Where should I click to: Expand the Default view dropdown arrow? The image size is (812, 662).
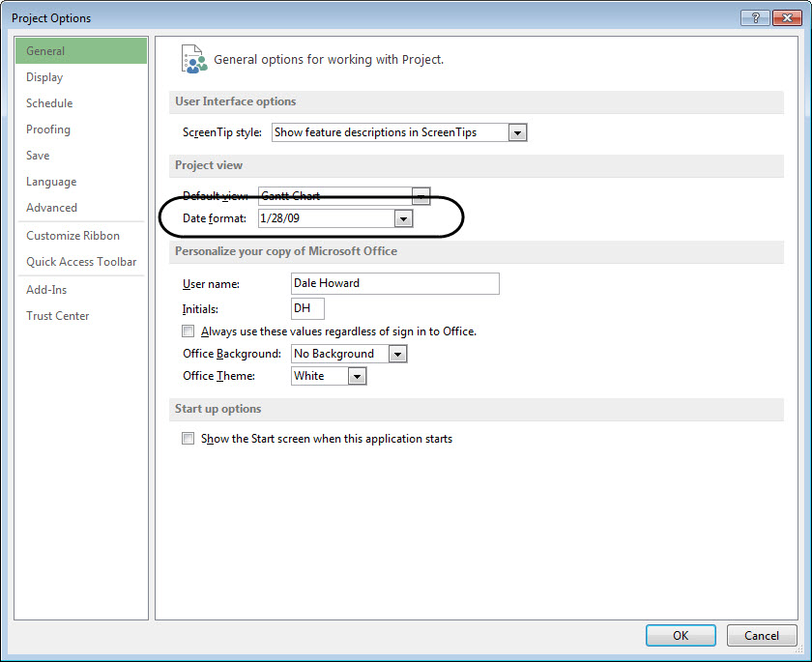[x=421, y=196]
